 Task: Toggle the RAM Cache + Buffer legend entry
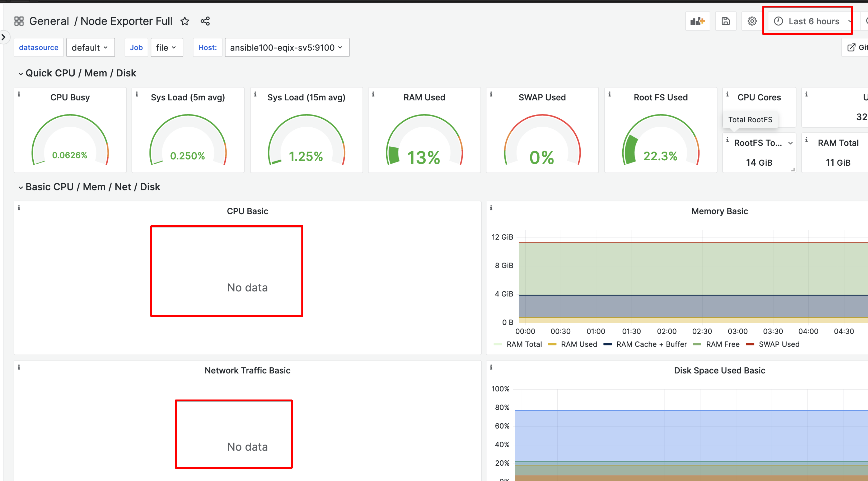[x=651, y=344]
